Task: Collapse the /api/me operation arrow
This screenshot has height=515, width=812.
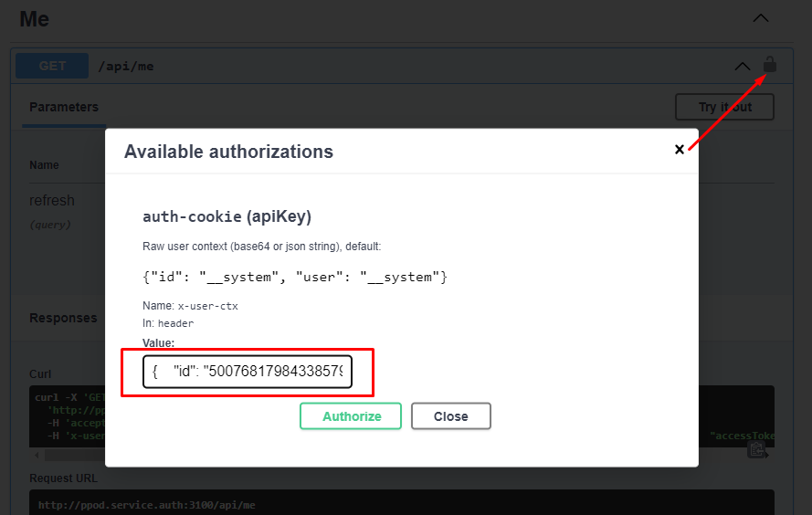Action: (x=743, y=66)
